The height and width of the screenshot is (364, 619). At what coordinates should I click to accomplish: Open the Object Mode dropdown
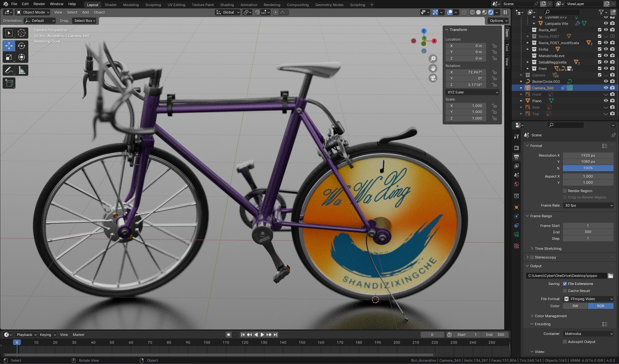click(x=33, y=12)
